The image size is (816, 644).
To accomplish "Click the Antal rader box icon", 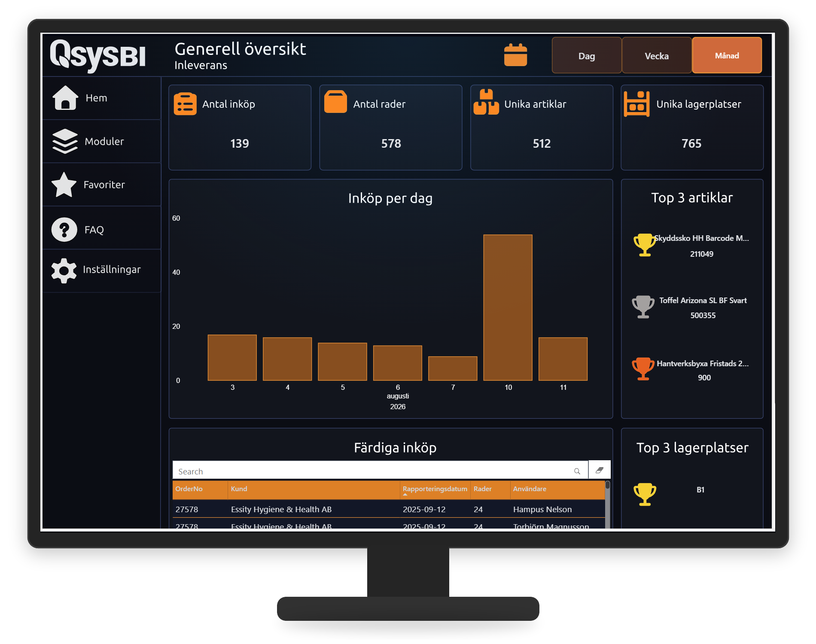I will pyautogui.click(x=335, y=102).
